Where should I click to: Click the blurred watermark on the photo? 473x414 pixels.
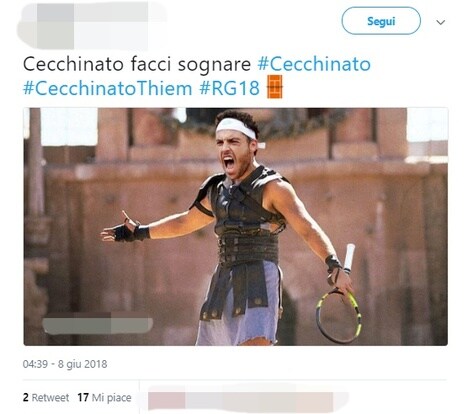coord(98,323)
